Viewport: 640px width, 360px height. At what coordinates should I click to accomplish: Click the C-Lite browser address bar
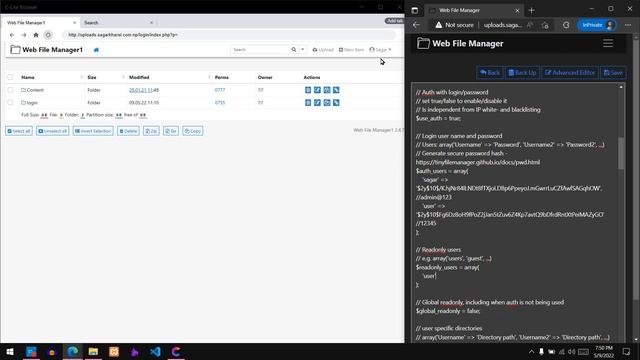229,35
